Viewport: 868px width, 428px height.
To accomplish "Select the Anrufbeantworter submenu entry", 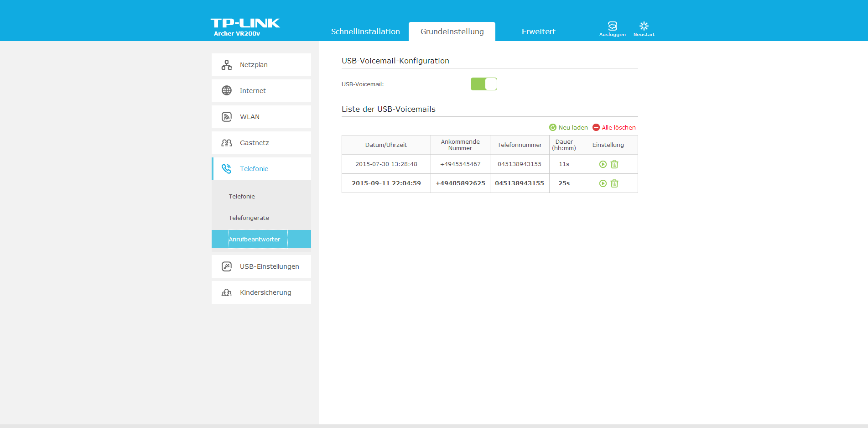I will (255, 240).
